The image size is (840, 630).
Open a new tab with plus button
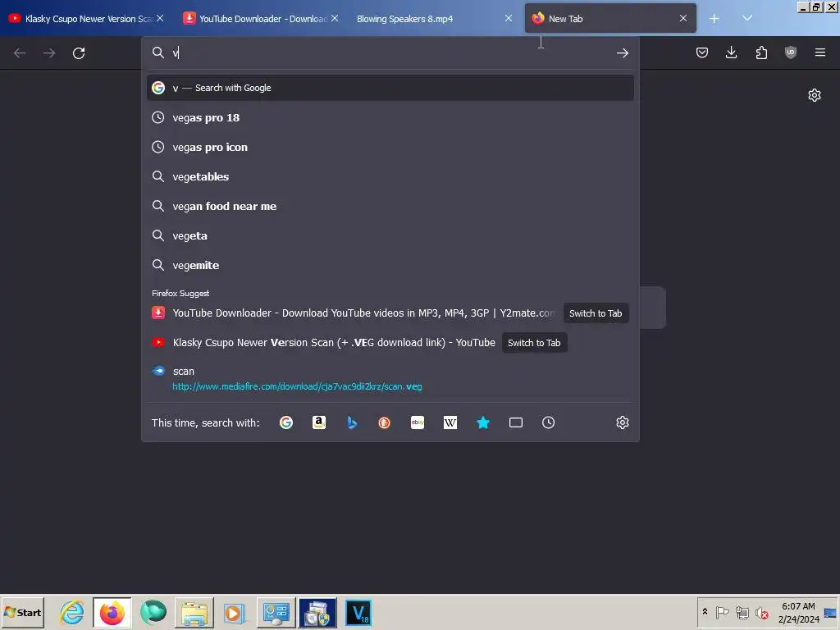pyautogui.click(x=714, y=19)
